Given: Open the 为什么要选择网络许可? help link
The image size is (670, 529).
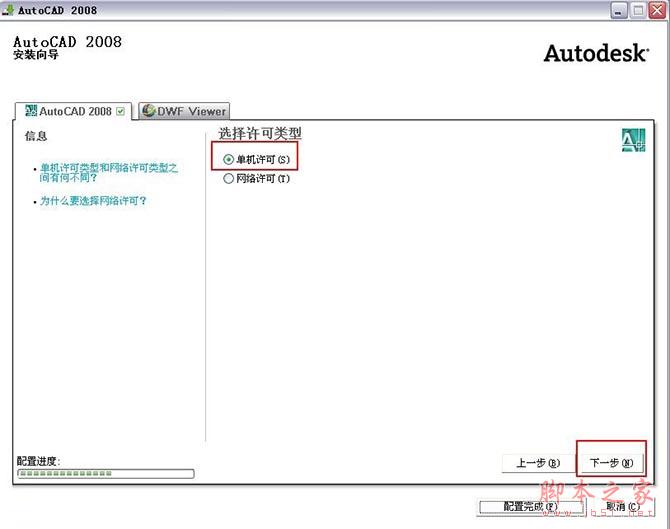Looking at the screenshot, I should pos(93,200).
